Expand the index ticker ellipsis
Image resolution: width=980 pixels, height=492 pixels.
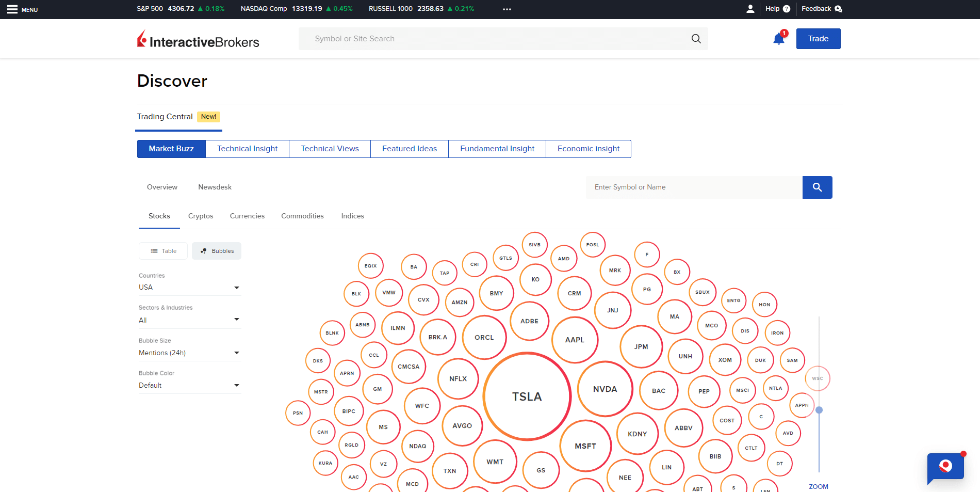(507, 9)
